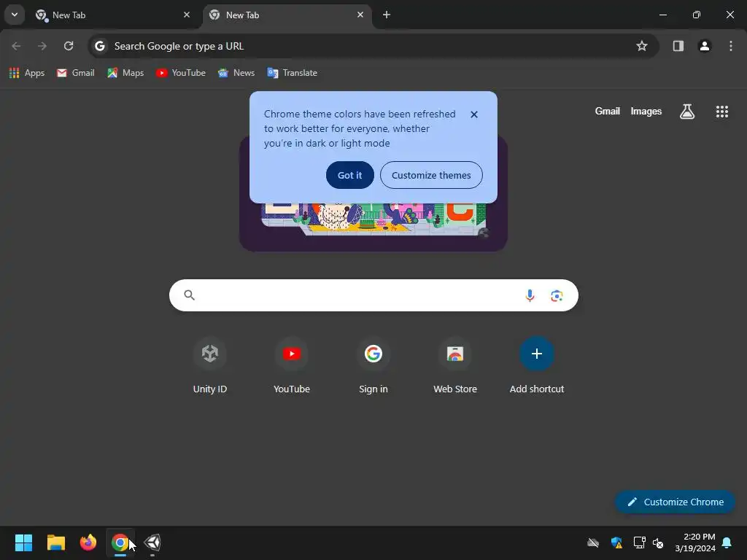Open the Gmail bookmark in bookmarks bar

(76, 73)
